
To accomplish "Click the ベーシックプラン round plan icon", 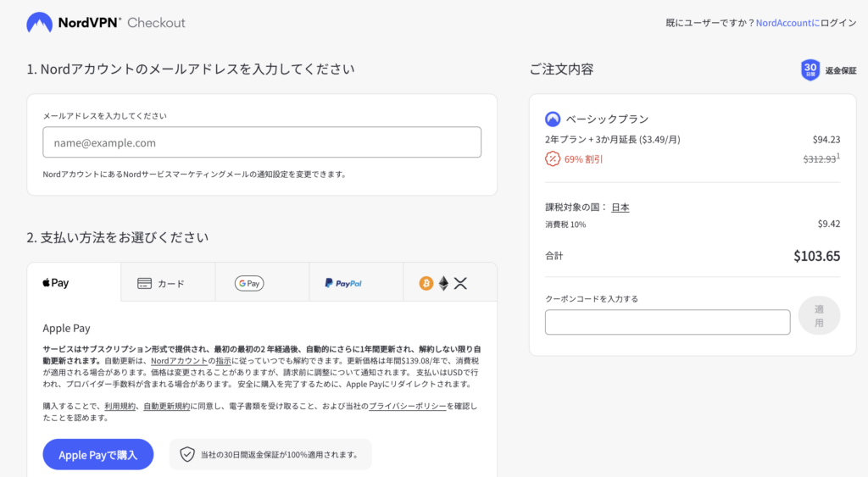I will click(x=553, y=119).
